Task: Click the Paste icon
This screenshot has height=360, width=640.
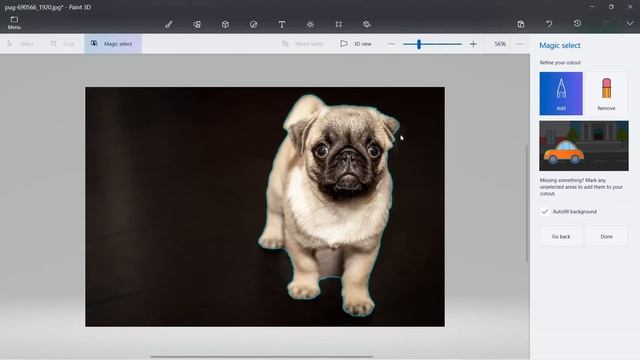Action: (521, 24)
